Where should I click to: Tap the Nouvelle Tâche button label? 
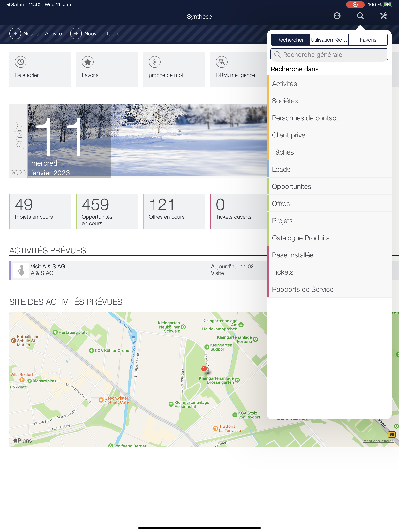[x=102, y=33]
